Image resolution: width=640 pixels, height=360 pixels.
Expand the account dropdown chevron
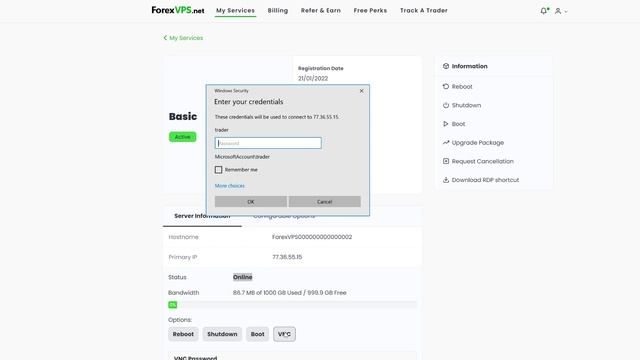566,11
